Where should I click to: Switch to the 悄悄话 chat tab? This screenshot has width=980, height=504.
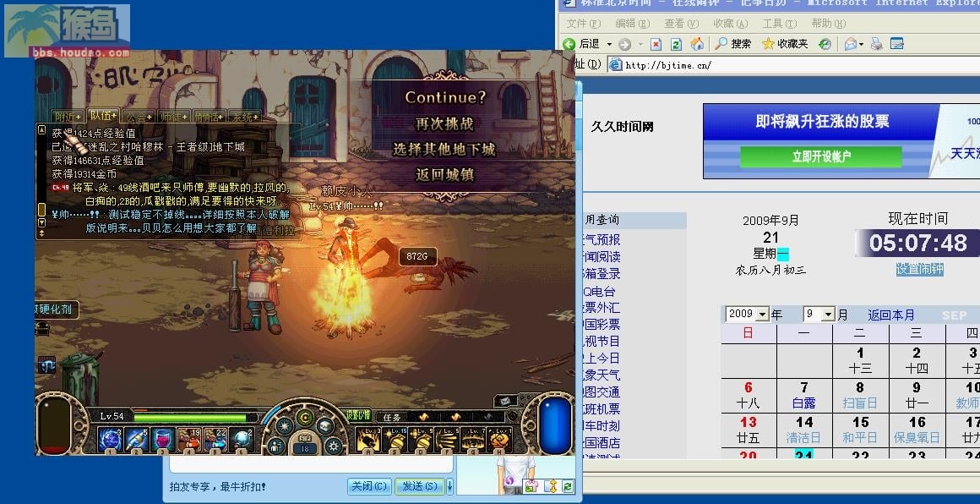pos(210,117)
